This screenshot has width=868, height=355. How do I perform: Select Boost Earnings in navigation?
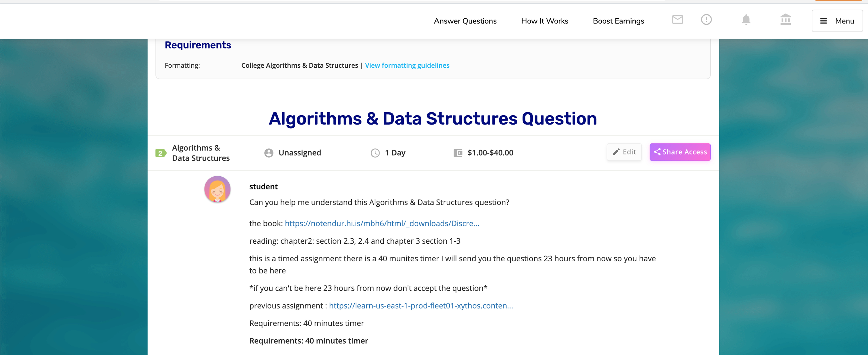[x=618, y=21]
